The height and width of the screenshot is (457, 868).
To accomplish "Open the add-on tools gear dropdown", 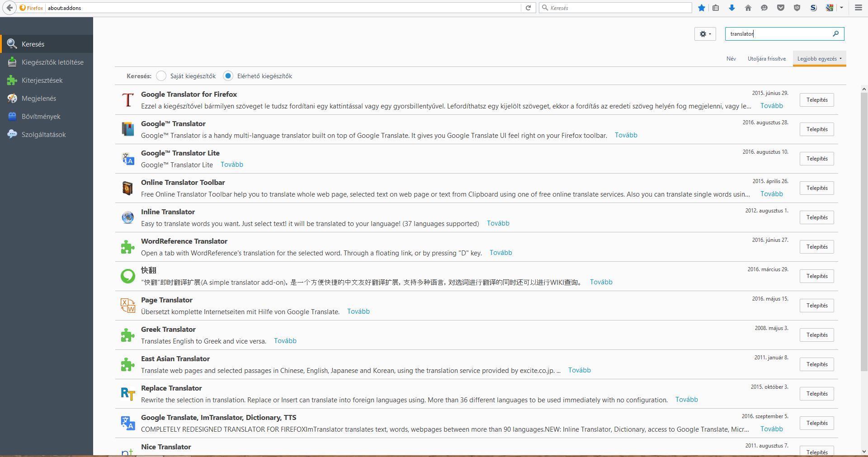I will coord(705,34).
